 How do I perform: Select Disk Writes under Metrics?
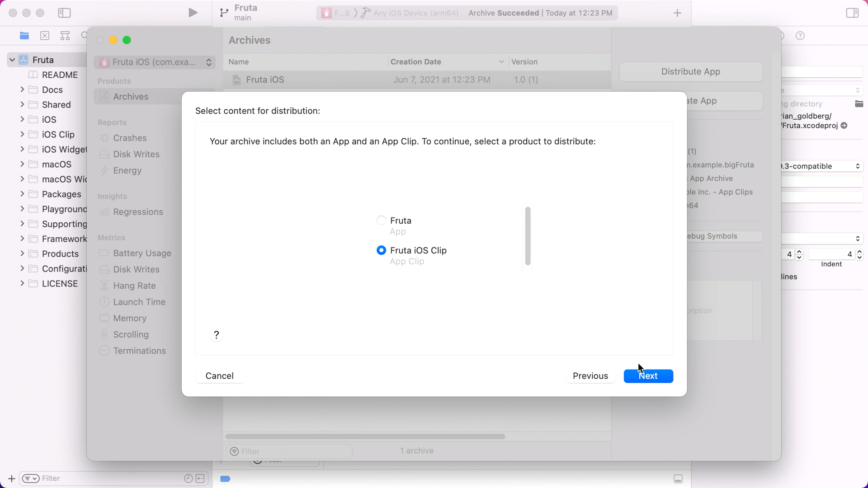tap(136, 269)
